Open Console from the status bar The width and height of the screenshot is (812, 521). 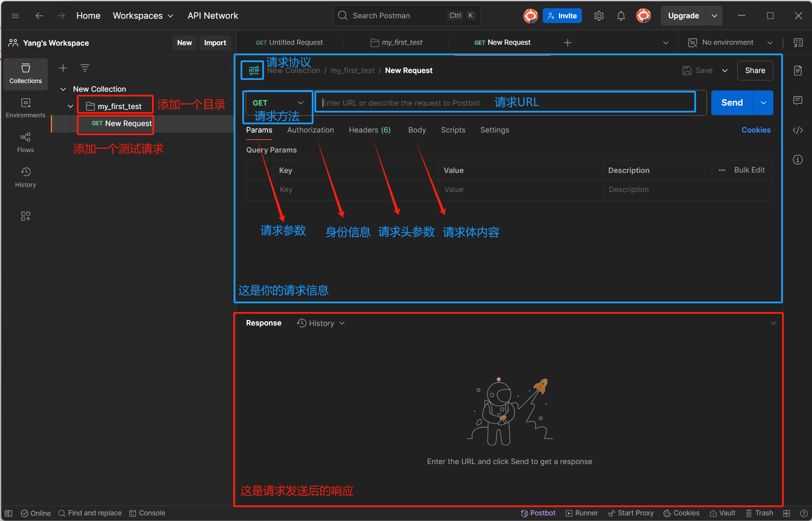pos(147,513)
